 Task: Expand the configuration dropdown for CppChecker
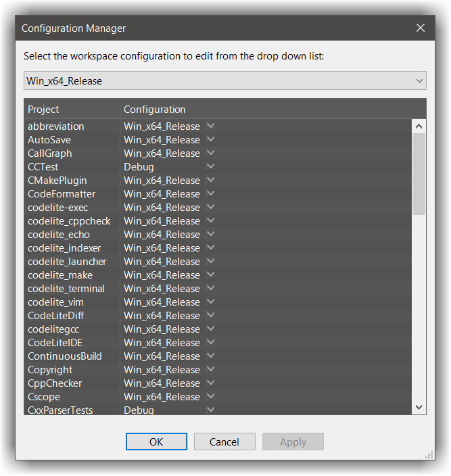pyautogui.click(x=211, y=383)
